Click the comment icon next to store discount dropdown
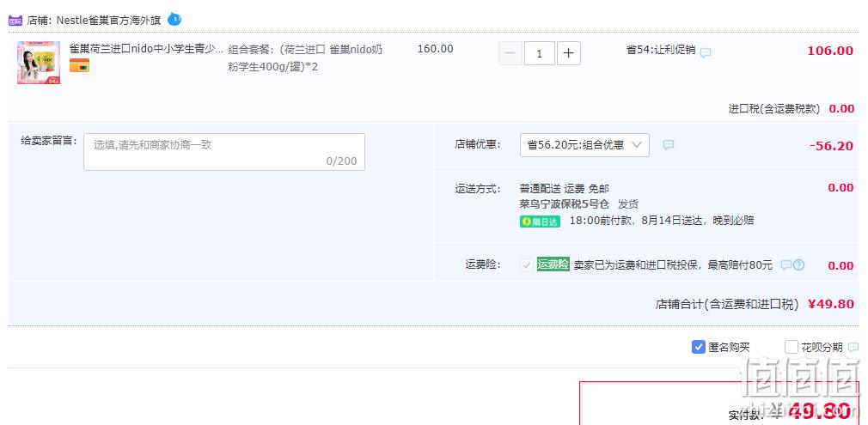The width and height of the screenshot is (868, 425). click(x=668, y=145)
